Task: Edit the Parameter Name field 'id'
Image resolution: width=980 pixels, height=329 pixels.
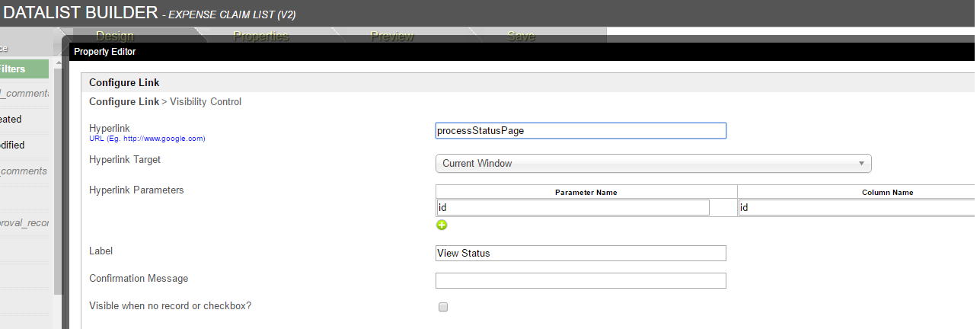Action: point(573,207)
